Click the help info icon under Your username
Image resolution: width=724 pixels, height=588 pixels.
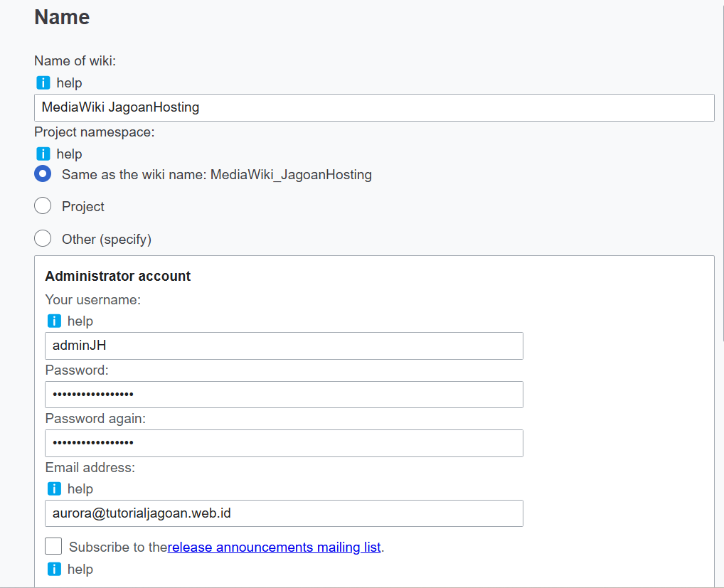pyautogui.click(x=54, y=321)
